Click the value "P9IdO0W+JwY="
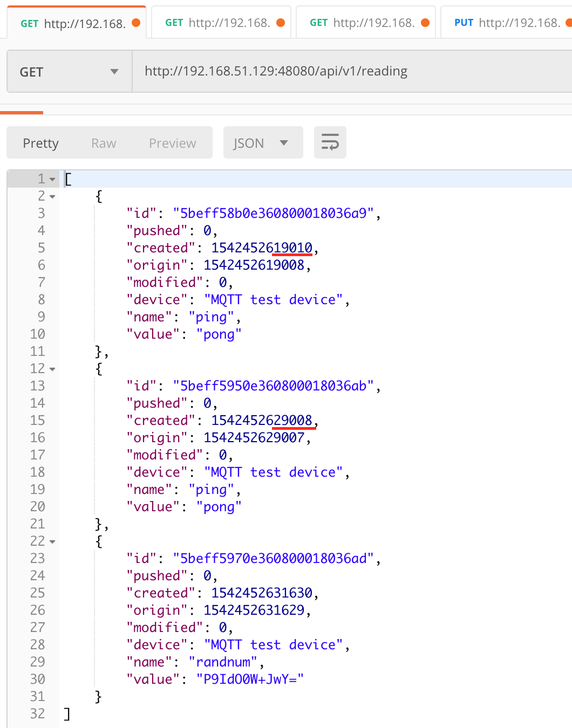 point(250,679)
